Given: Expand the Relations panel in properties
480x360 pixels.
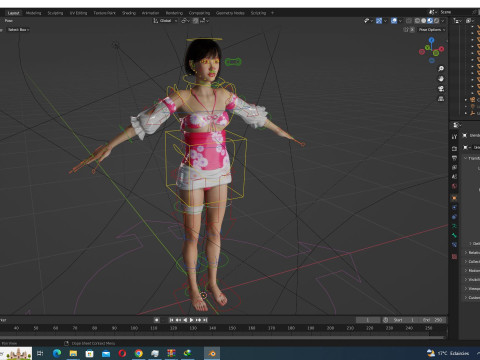Looking at the screenshot, I should (472, 253).
